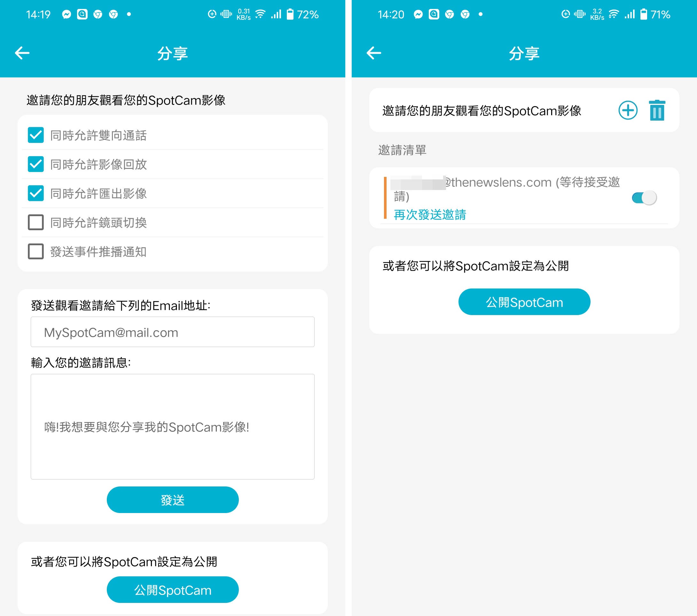The height and width of the screenshot is (616, 697).
Task: Tap the trash icon to delete invitations
Action: coord(657,110)
